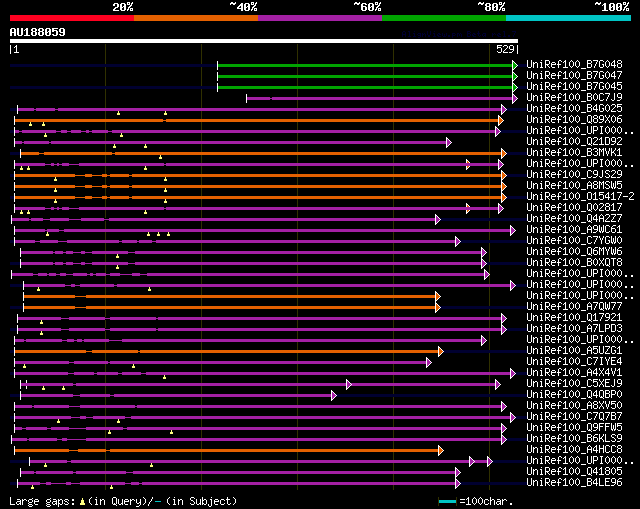Click the purple ~60% identity color segment
Viewport: 640px width, 509px height.
(x=320, y=18)
